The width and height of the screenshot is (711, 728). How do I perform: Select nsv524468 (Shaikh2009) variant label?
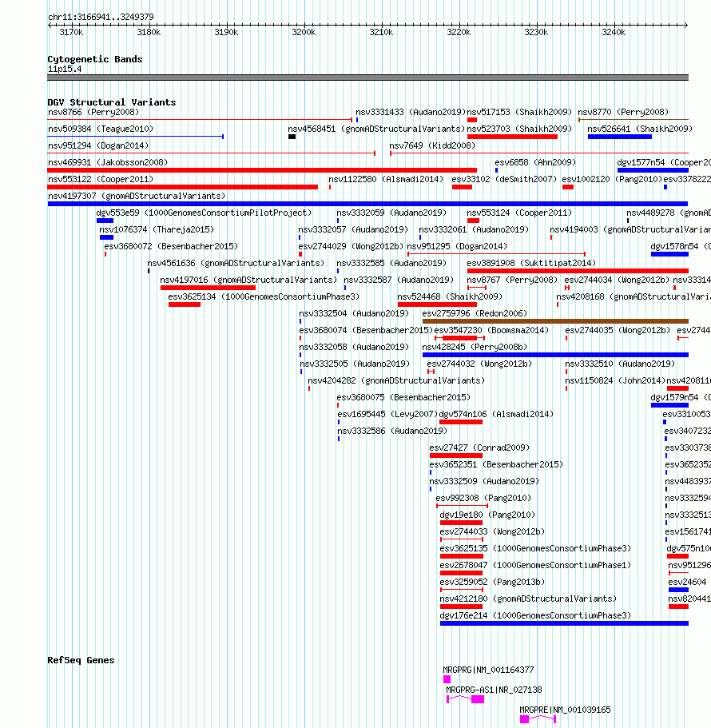pyautogui.click(x=450, y=296)
